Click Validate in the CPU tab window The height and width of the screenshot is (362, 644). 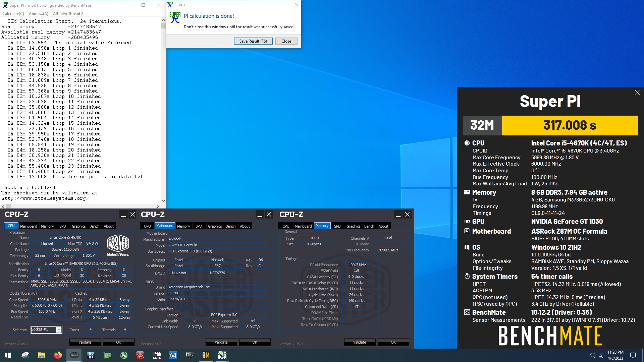85,342
